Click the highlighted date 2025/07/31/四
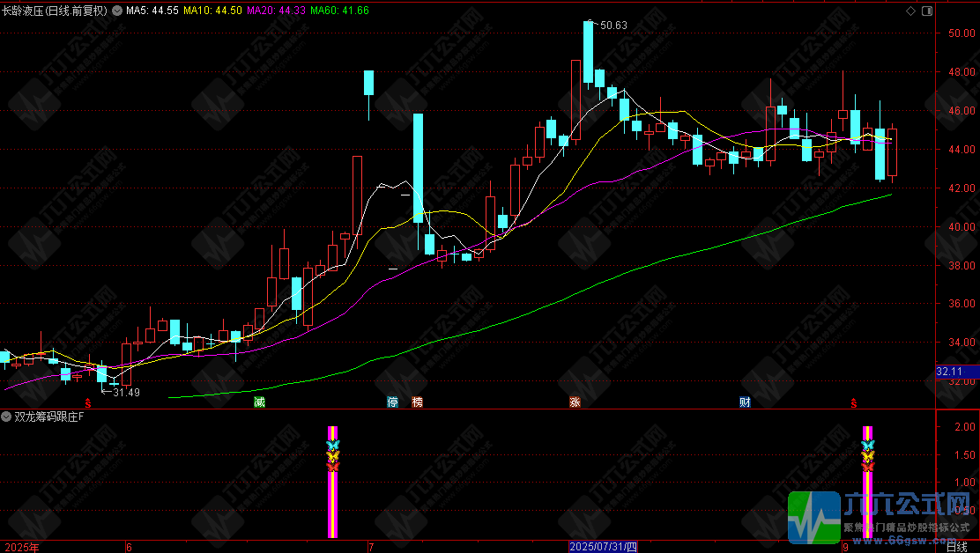 click(603, 548)
